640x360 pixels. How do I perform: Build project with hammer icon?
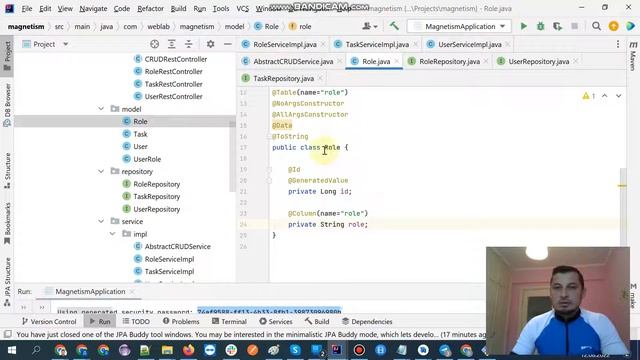pyautogui.click(x=394, y=27)
